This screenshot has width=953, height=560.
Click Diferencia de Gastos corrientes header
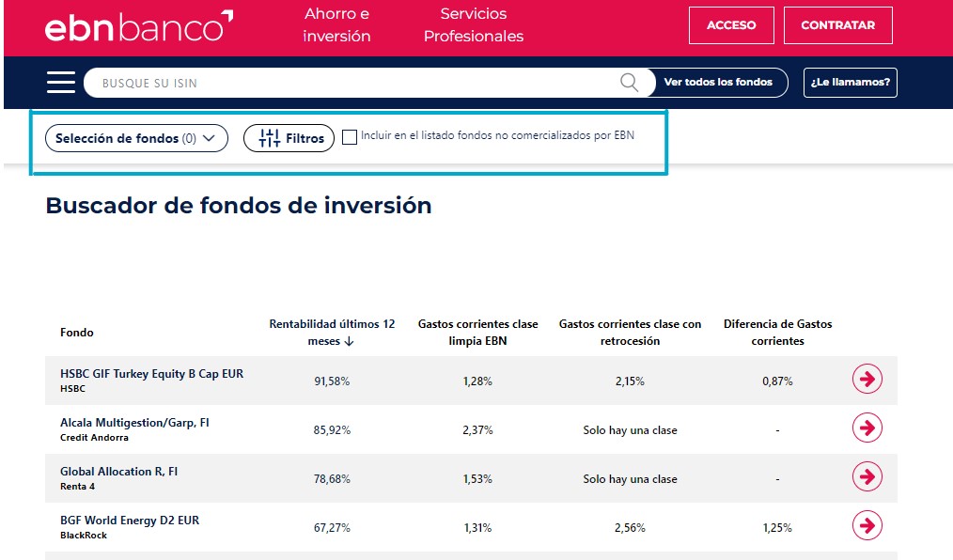pos(778,333)
